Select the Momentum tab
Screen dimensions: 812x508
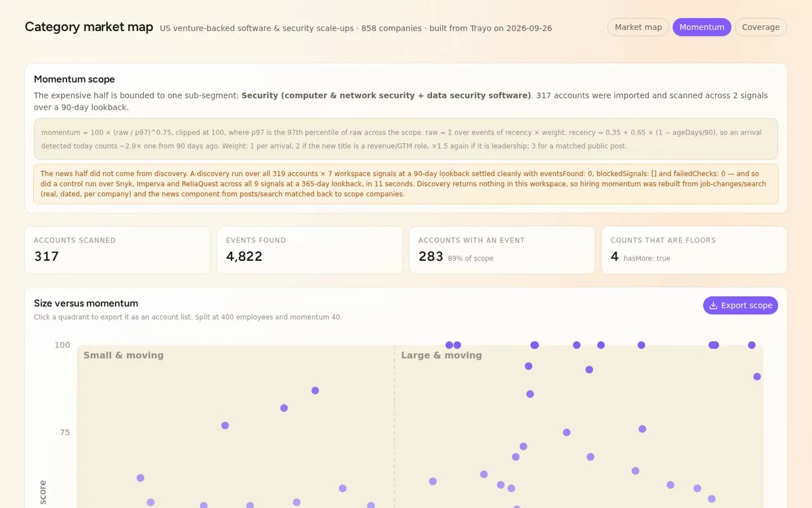click(702, 27)
